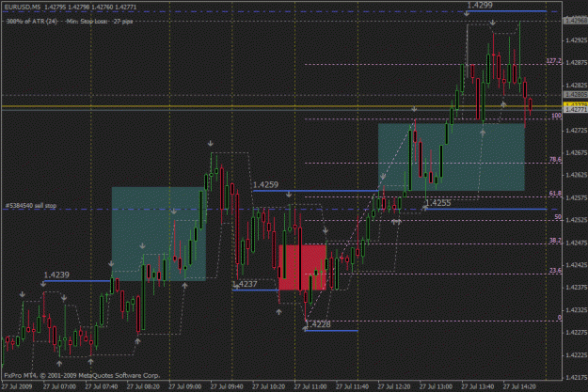Viewport: 588px width, 392px height.
Task: Click 1.42825 on the price scale
Action: 577,85
